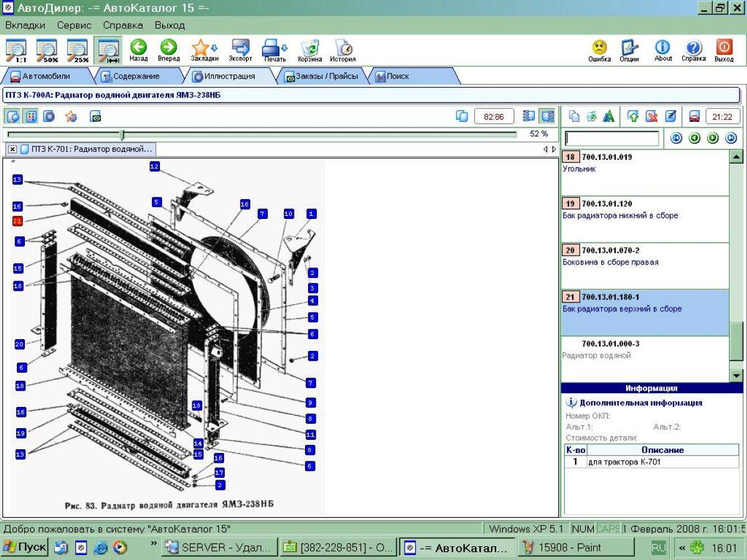Viewport: 747px width, 560px height.
Task: Open the Сервис menu
Action: point(74,26)
